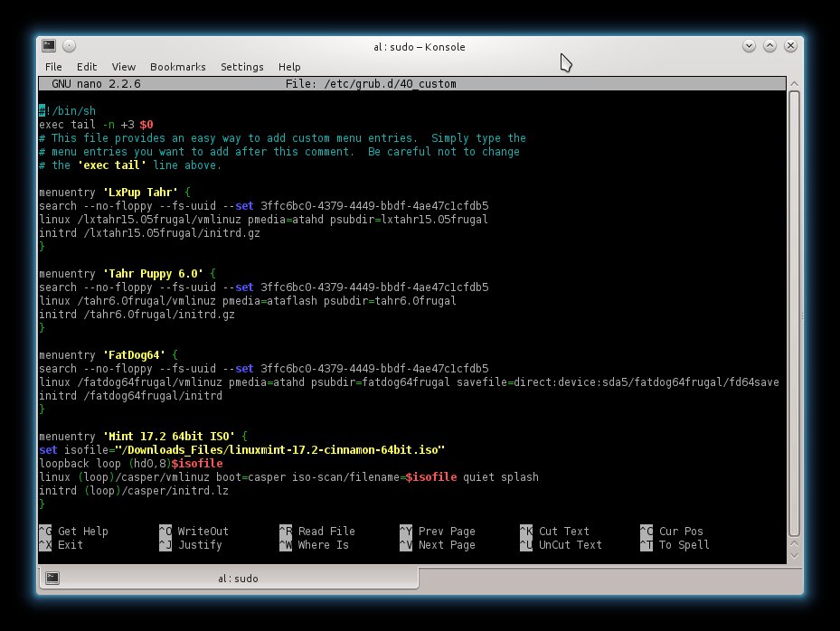Image resolution: width=840 pixels, height=631 pixels.
Task: Click the menuentry 'Tahr Puppy 6.0' line
Action: (x=127, y=274)
